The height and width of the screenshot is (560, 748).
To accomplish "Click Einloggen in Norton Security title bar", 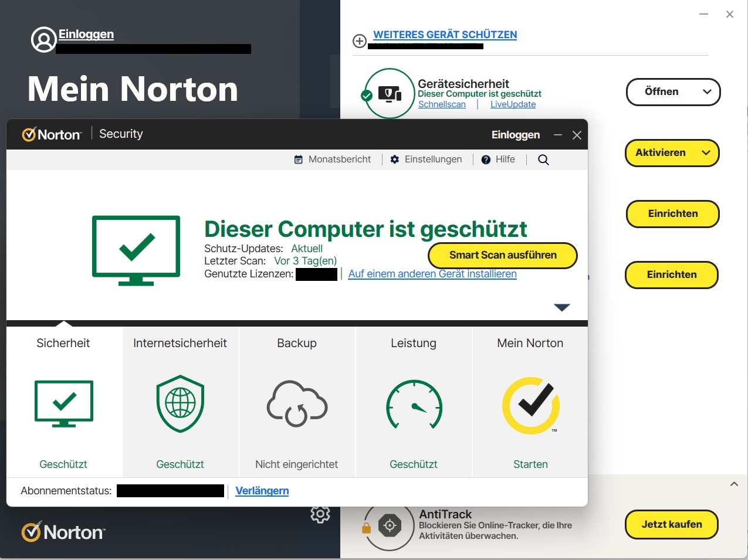I will coord(516,135).
